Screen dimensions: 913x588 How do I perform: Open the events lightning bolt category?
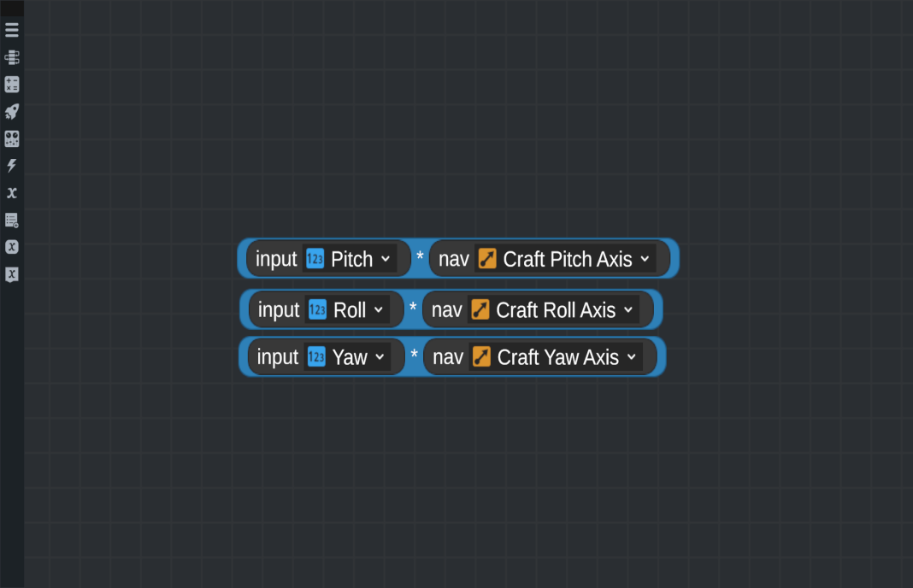coord(12,166)
